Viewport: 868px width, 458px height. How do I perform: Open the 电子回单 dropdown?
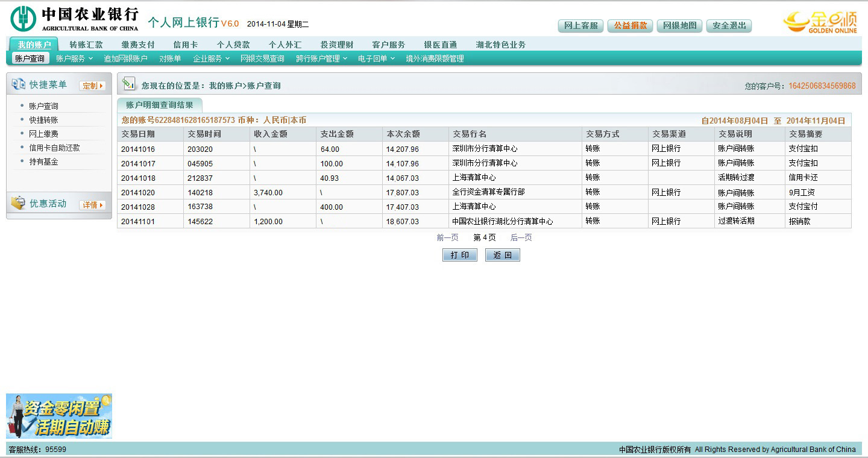pos(376,58)
